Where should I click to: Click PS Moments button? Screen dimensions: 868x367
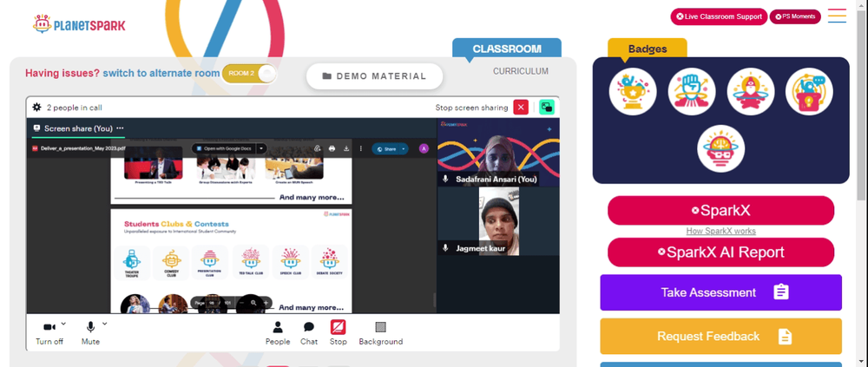tap(795, 16)
